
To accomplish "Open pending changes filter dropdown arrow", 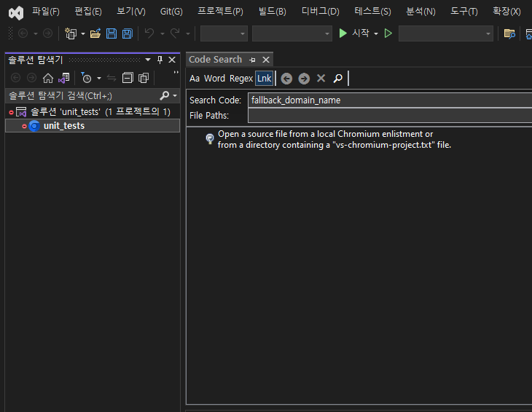I will click(99, 79).
